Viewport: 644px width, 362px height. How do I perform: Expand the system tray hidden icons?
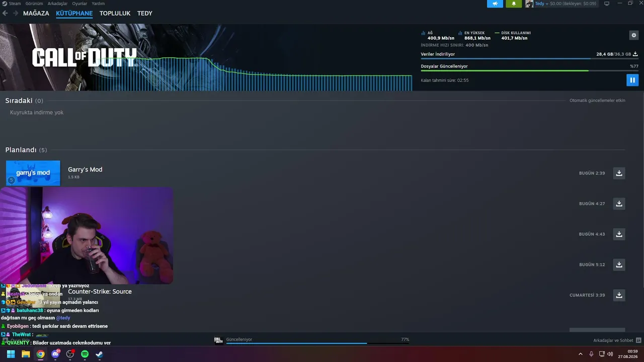click(581, 354)
